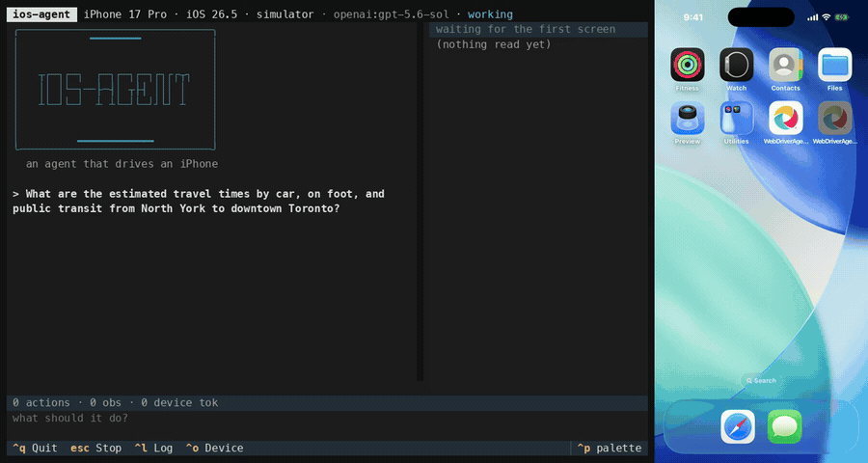
Task: Click the ^q Quit shortcut
Action: click(35, 448)
